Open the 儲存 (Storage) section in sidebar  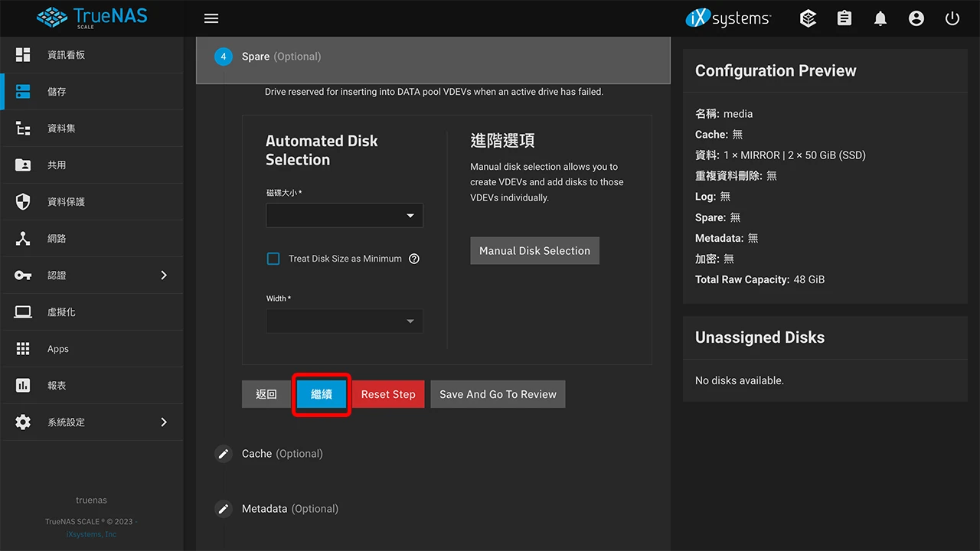tap(57, 91)
